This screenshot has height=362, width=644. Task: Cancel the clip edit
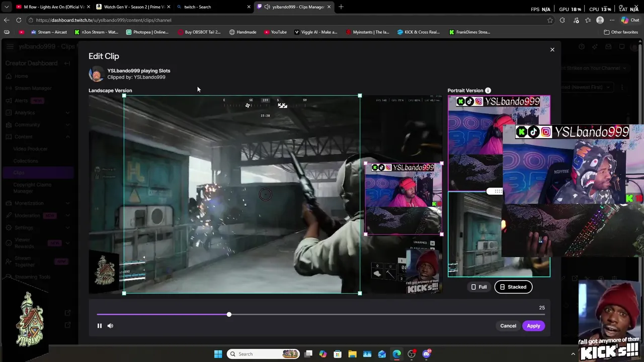(508, 326)
